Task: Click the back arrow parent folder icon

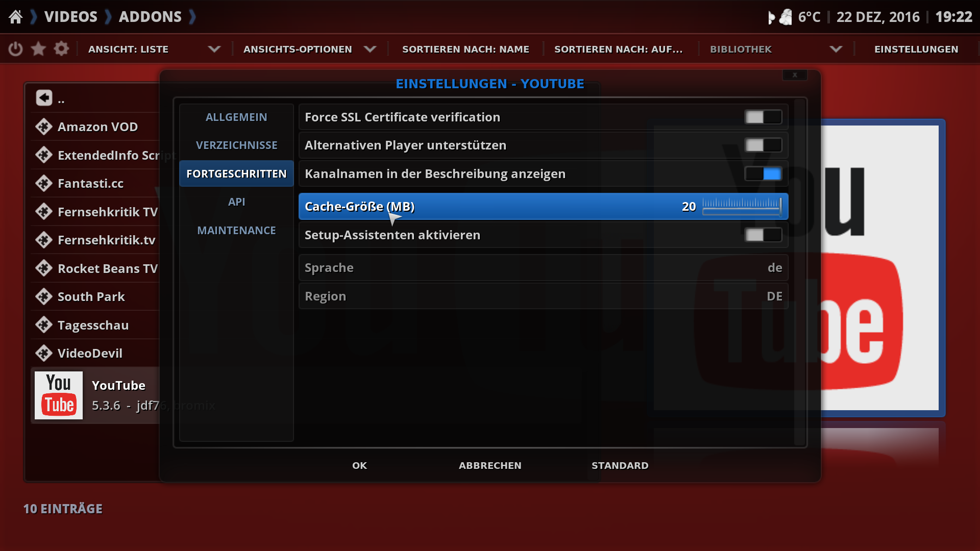Action: (44, 97)
